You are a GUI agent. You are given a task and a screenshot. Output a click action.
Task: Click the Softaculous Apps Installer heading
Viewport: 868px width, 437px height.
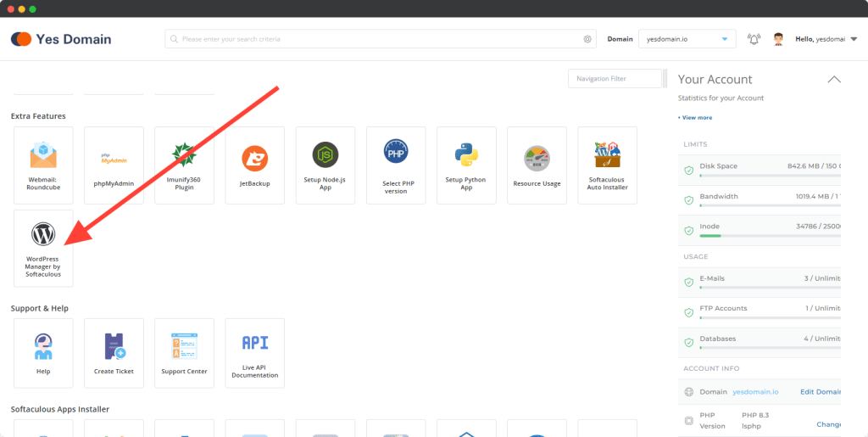(x=60, y=409)
